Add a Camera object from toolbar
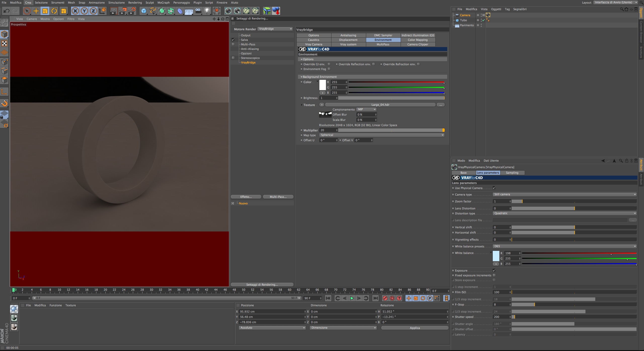The height and width of the screenshot is (351, 644). tap(198, 11)
